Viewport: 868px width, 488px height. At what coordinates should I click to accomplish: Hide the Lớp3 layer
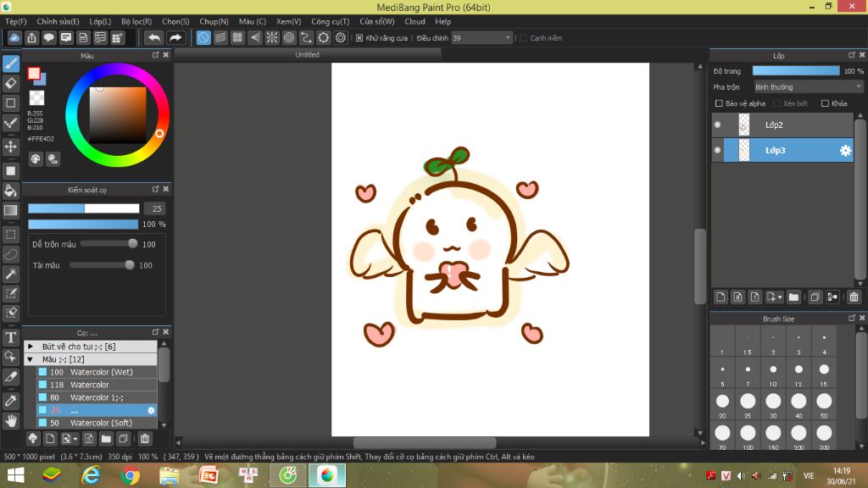coord(717,151)
